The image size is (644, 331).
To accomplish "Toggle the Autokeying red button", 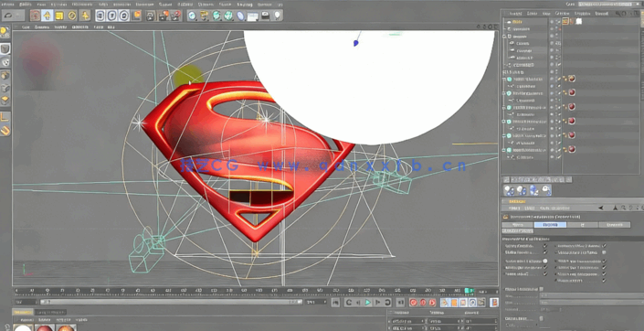I will click(x=423, y=303).
